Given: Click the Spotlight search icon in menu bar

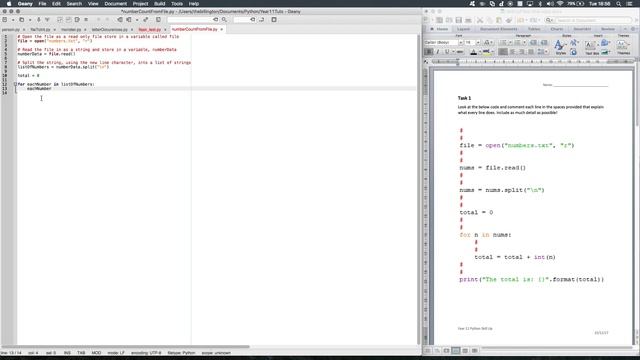Looking at the screenshot, I should tap(619, 4).
